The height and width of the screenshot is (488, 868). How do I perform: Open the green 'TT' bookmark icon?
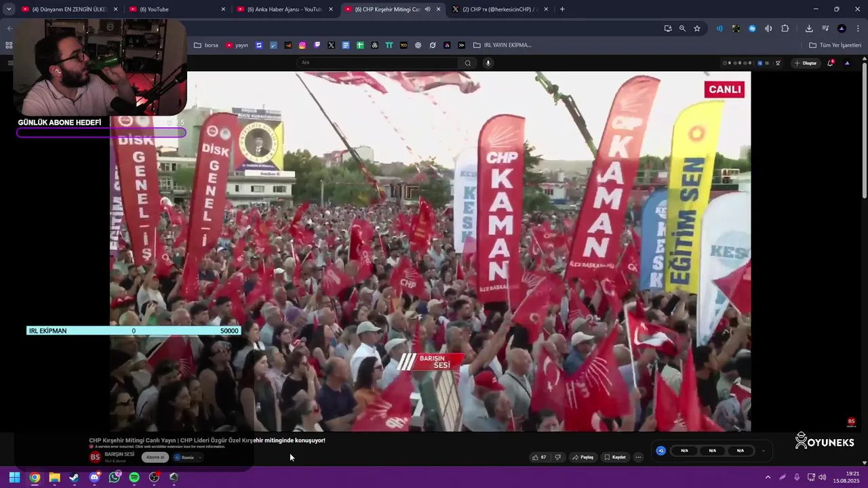point(389,45)
